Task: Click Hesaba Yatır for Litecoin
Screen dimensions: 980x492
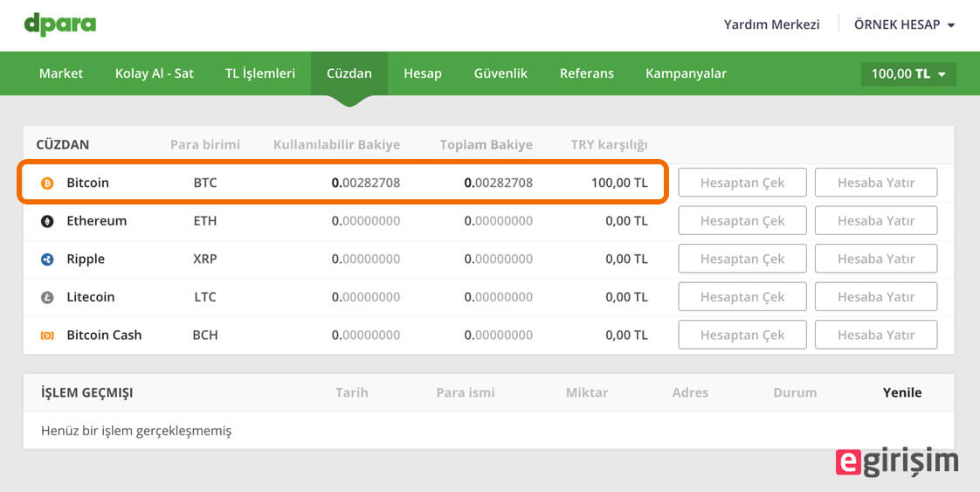Action: click(x=876, y=297)
